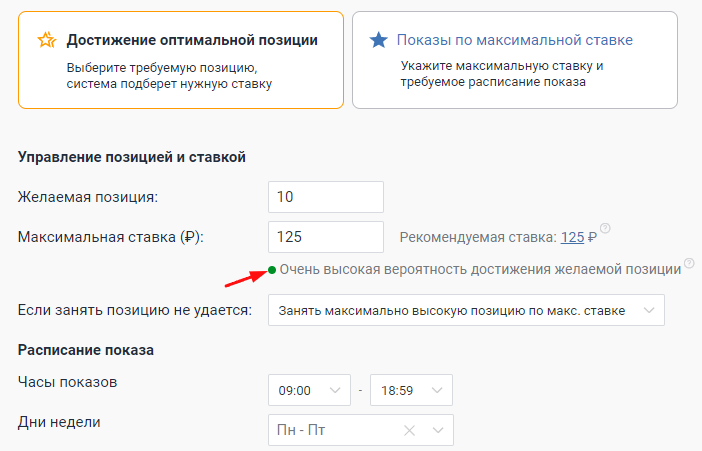Expand the 09:00 start time dropdown

pyautogui.click(x=309, y=390)
